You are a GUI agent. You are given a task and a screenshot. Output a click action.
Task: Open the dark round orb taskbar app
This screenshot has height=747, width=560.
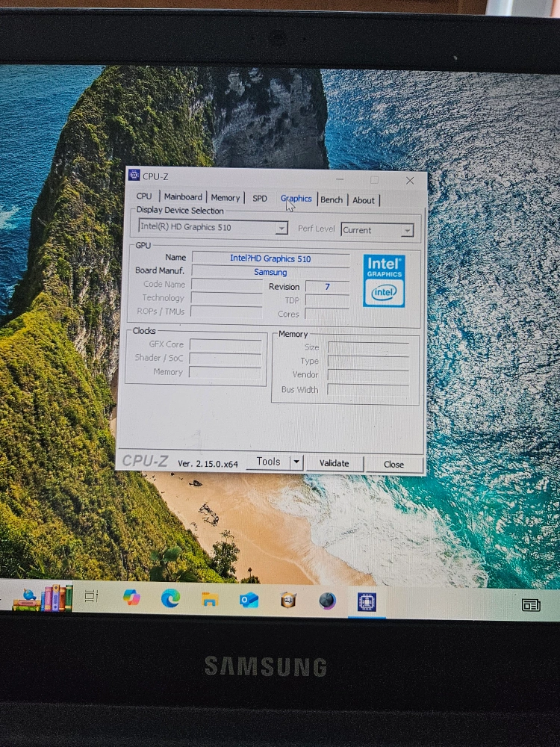(327, 601)
